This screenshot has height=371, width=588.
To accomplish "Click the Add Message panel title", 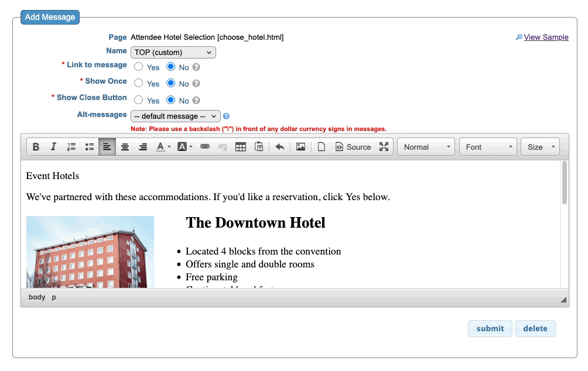I will point(50,17).
